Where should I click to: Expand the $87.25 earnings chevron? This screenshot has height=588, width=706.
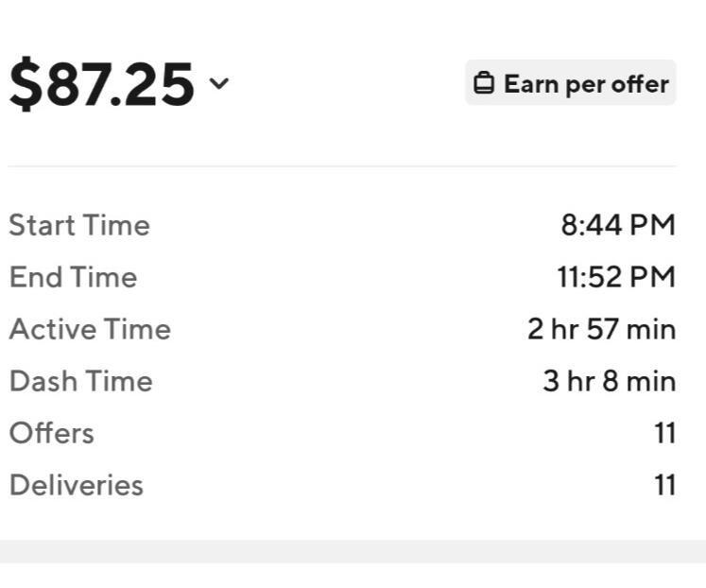click(x=219, y=83)
